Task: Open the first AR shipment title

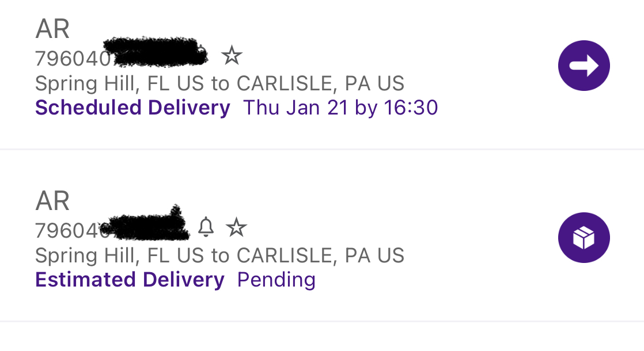Action: click(52, 29)
